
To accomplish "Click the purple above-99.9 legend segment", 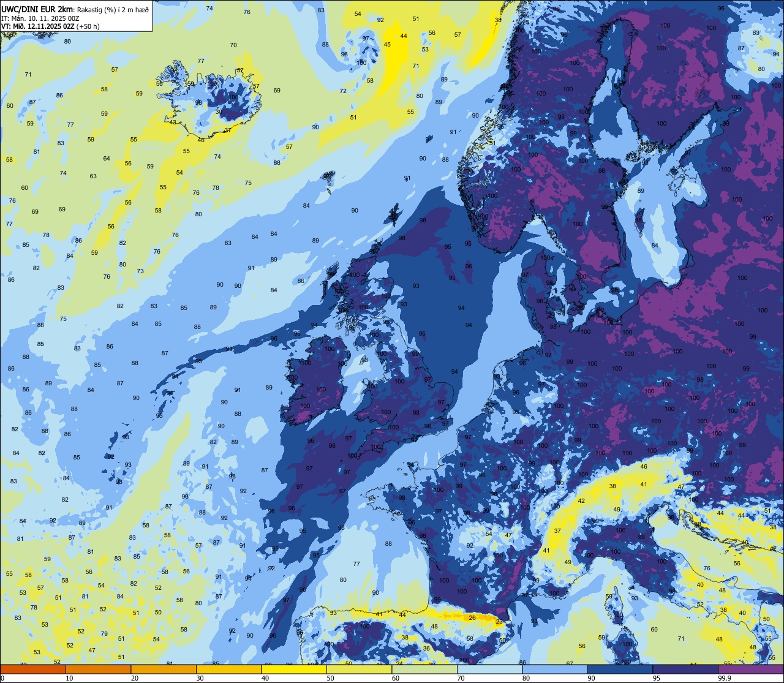I will click(750, 669).
